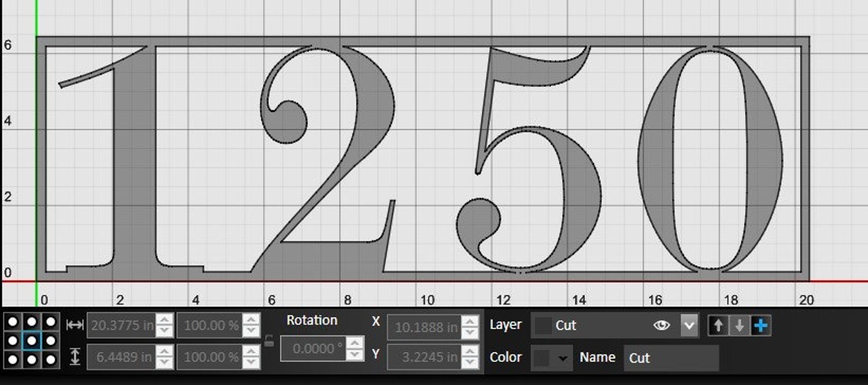This screenshot has width=868, height=385.
Task: Click the add new layer plus icon
Action: coord(760,326)
